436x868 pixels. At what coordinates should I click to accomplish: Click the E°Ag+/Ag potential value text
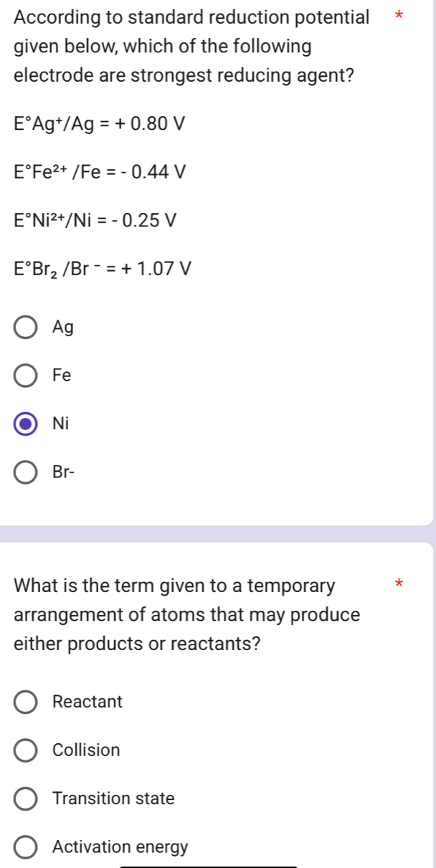tap(99, 124)
